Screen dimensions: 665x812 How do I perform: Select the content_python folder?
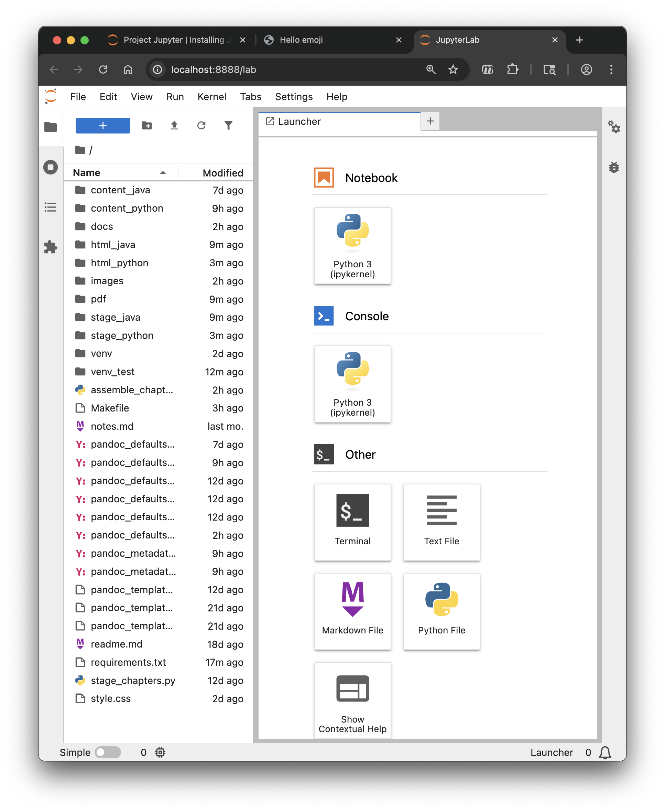click(158, 208)
